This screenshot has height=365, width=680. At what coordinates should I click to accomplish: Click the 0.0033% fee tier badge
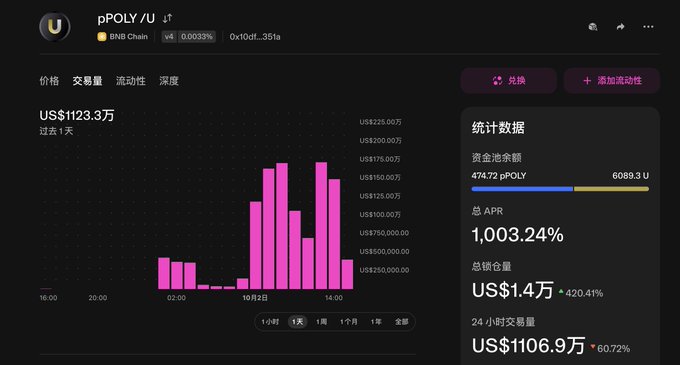point(197,37)
